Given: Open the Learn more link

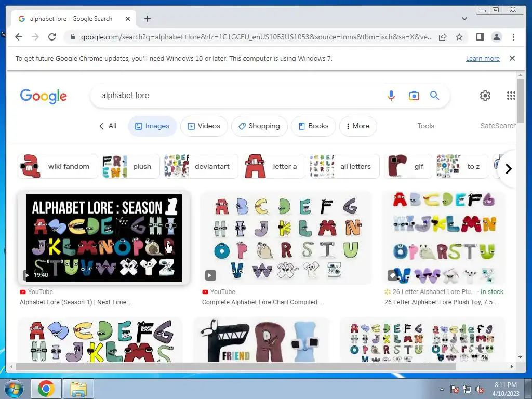Looking at the screenshot, I should point(483,58).
